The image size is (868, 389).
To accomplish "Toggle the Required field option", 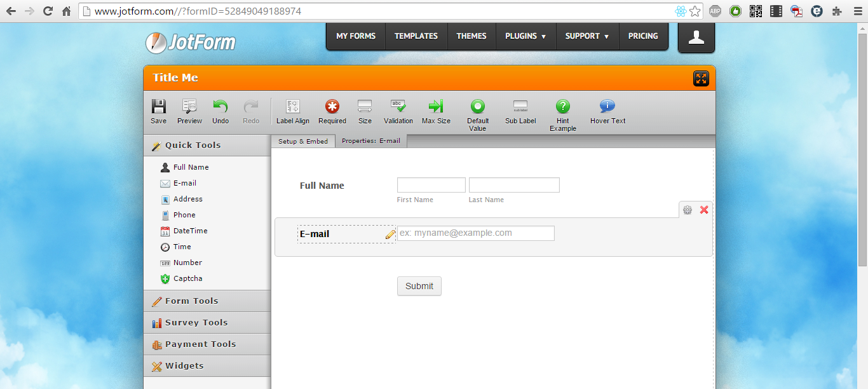I will 332,107.
